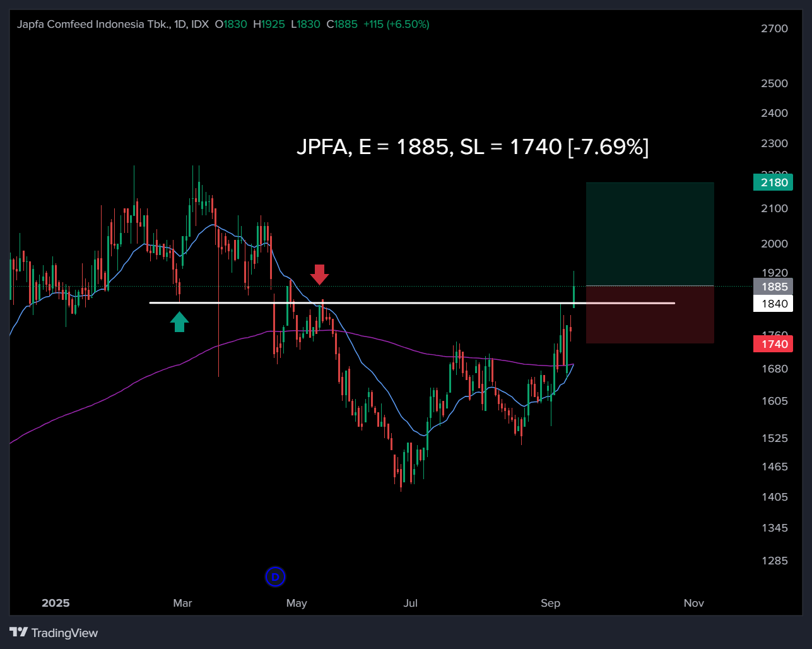Click the 2025 label on time axis
This screenshot has height=649, width=812.
pos(56,603)
